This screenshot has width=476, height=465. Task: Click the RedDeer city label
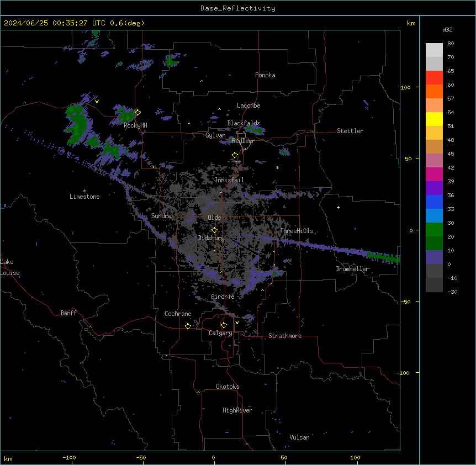point(243,141)
